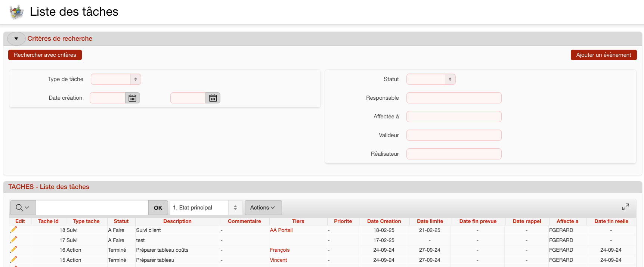Open the Statut dropdown

tap(431, 79)
